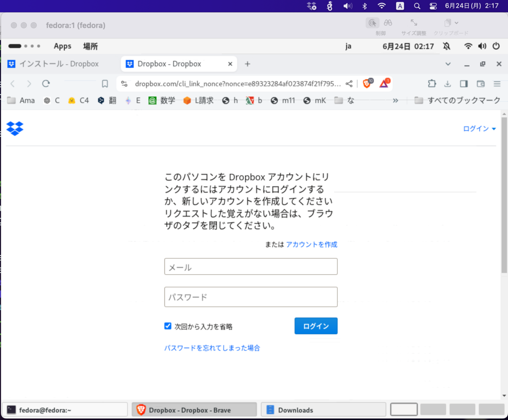Click the notification bell icon in VM top bar
The height and width of the screenshot is (420, 508).
pyautogui.click(x=447, y=46)
